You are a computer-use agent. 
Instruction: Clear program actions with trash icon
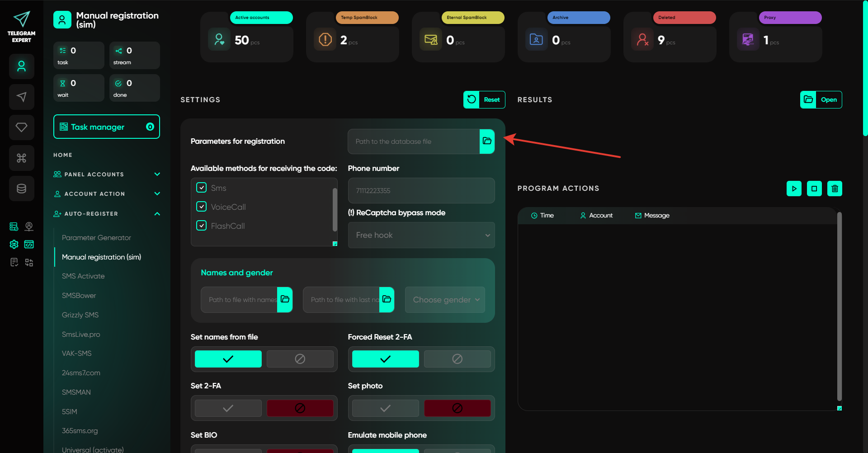point(835,189)
